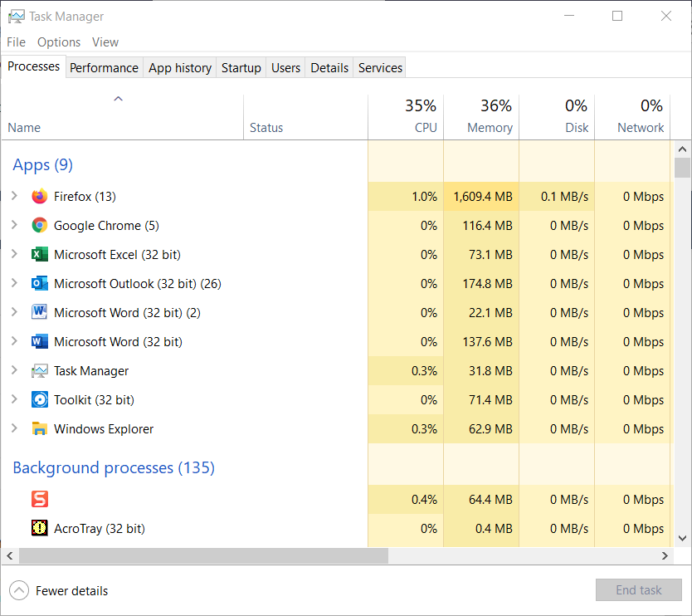The height and width of the screenshot is (616, 692).
Task: Click the vertical scrollbar thumb
Action: tap(682, 168)
